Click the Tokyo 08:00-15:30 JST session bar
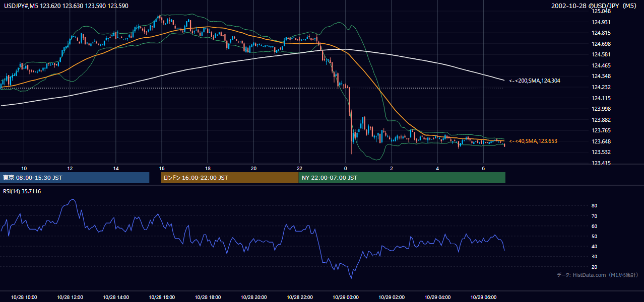644x302 pixels. [x=75, y=178]
